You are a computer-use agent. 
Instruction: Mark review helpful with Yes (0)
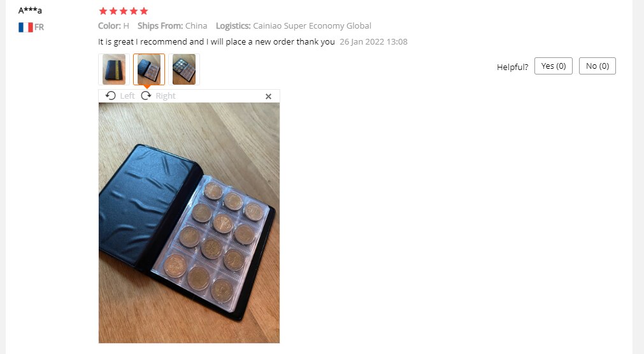click(x=554, y=66)
